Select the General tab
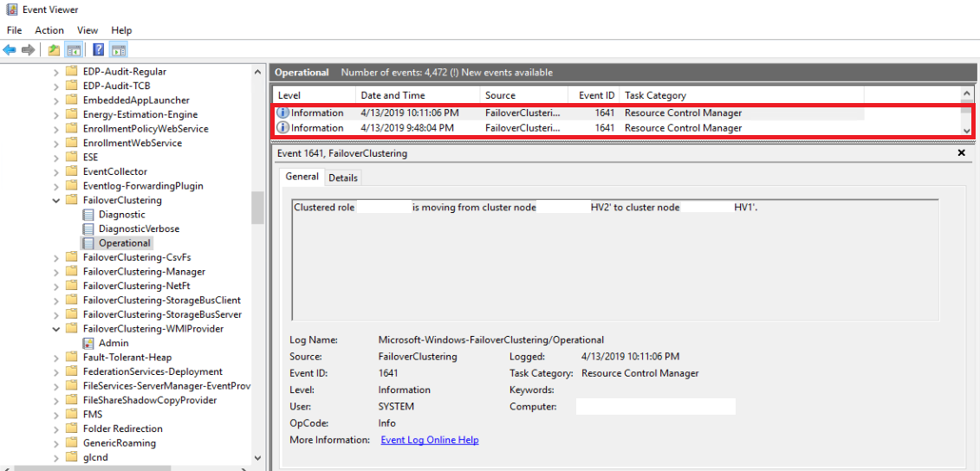 click(302, 177)
